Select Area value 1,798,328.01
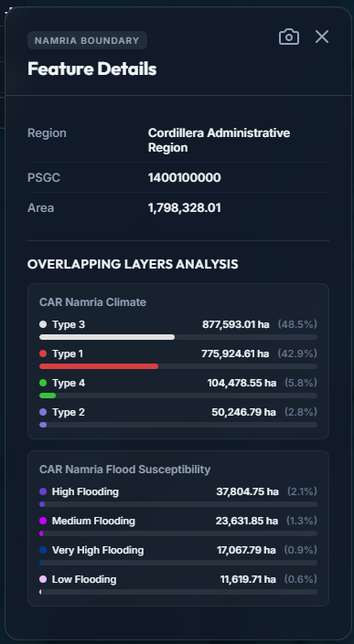Screen dimensions: 354x644 (185, 208)
